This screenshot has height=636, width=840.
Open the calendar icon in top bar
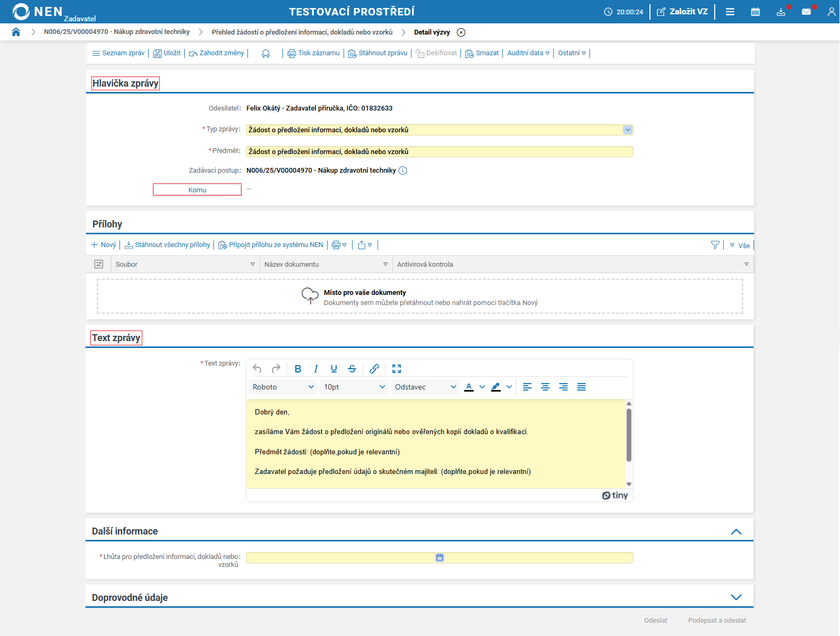[755, 12]
